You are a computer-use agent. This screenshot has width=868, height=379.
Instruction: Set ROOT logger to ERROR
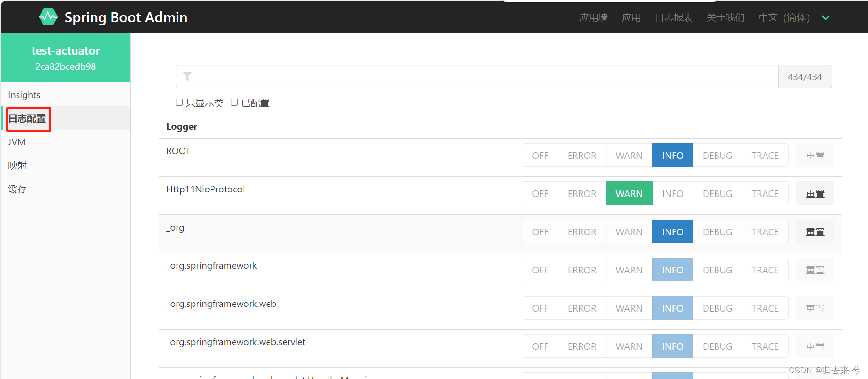(582, 155)
